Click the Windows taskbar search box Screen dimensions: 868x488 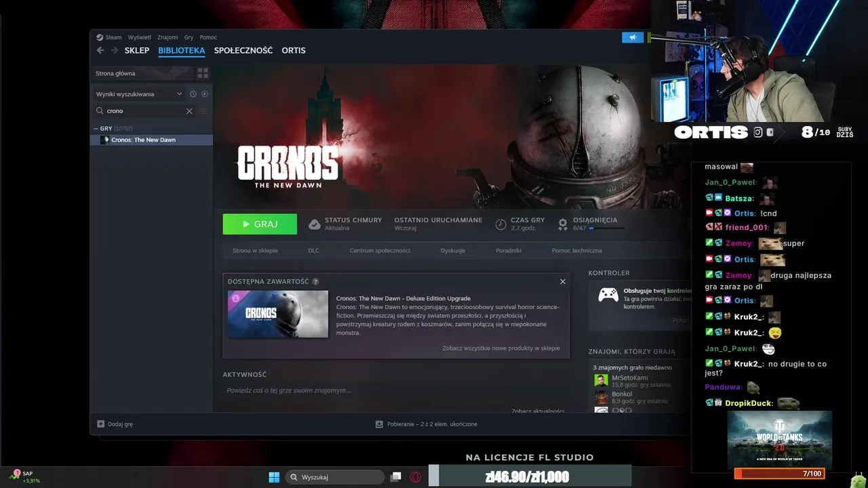click(x=334, y=477)
